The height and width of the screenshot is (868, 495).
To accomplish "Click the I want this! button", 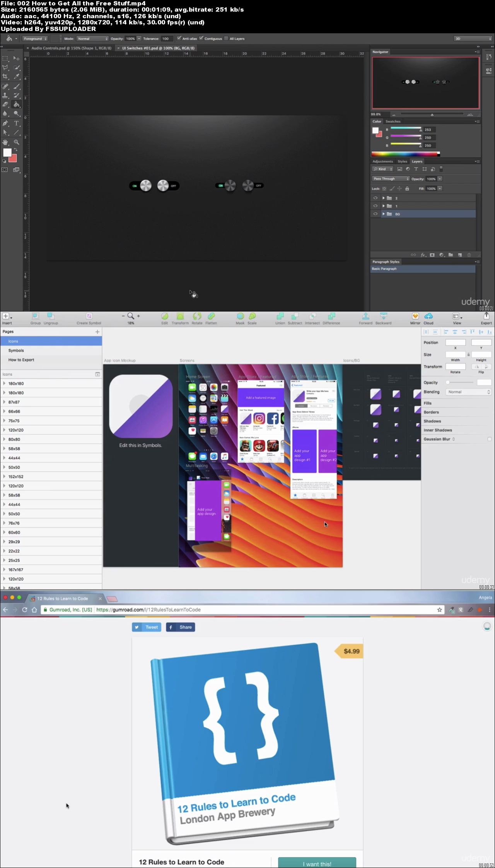I will click(317, 863).
